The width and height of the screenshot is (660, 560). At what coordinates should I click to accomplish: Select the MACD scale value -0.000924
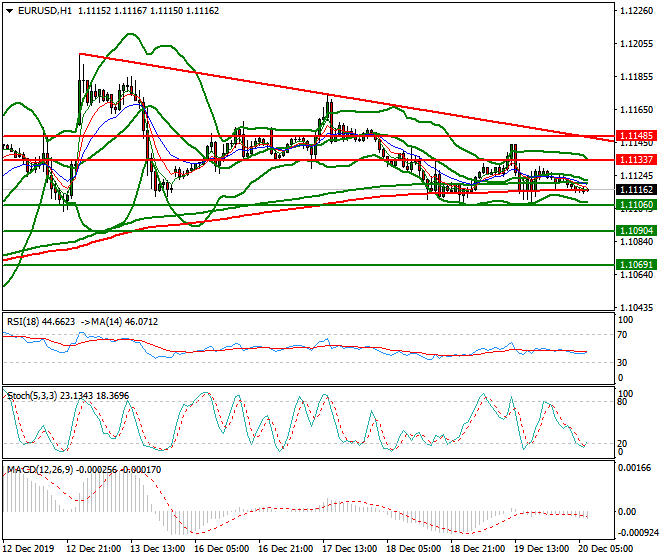pos(637,533)
